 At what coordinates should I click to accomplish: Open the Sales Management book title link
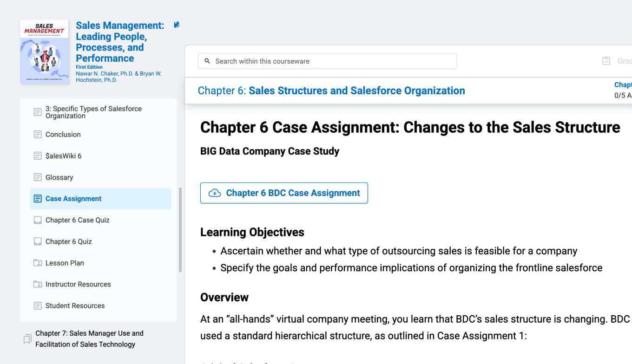[x=119, y=42]
